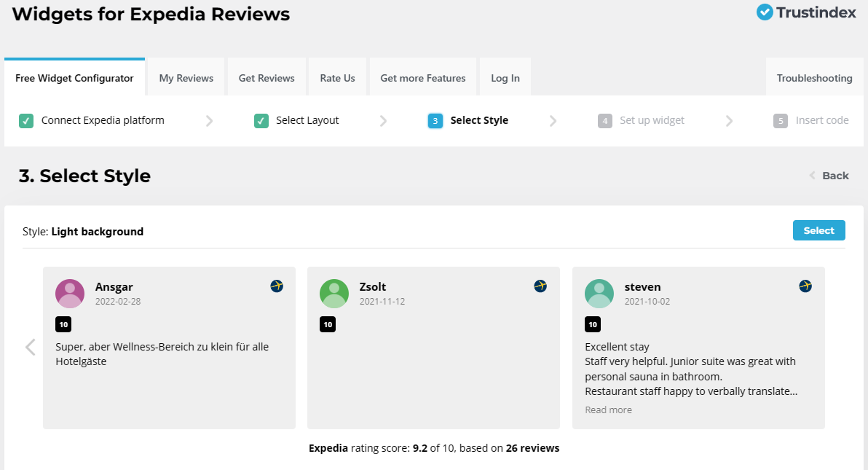The height and width of the screenshot is (470, 868).
Task: Click the 10 rating badge on Ansgar's review
Action: [x=63, y=324]
